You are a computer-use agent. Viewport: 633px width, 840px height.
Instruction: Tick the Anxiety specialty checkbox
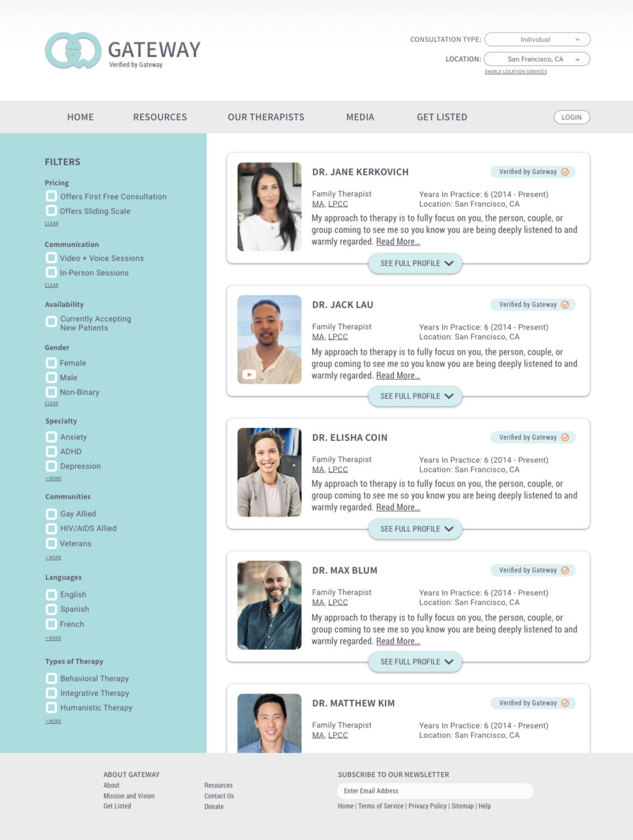[x=52, y=437]
